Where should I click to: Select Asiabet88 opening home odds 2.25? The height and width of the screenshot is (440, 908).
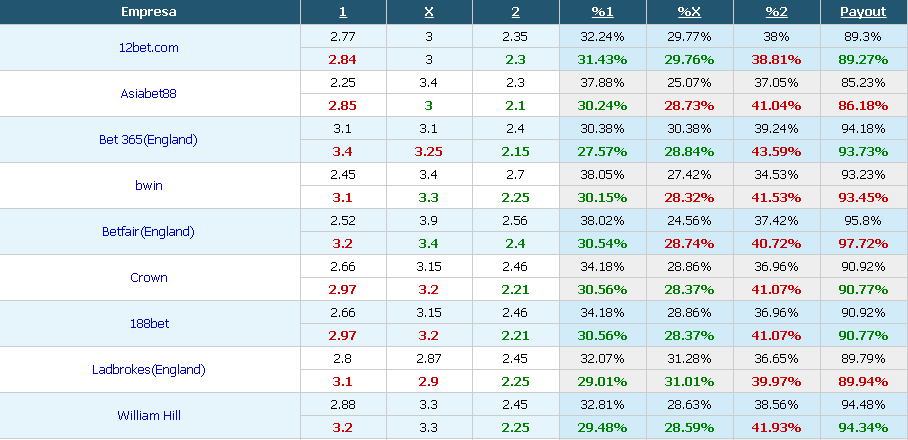343,83
